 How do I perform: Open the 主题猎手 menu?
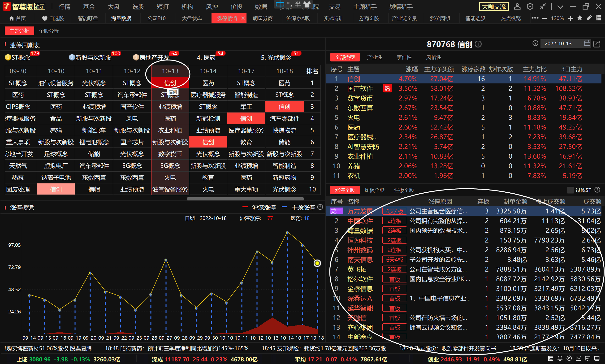(x=365, y=7)
